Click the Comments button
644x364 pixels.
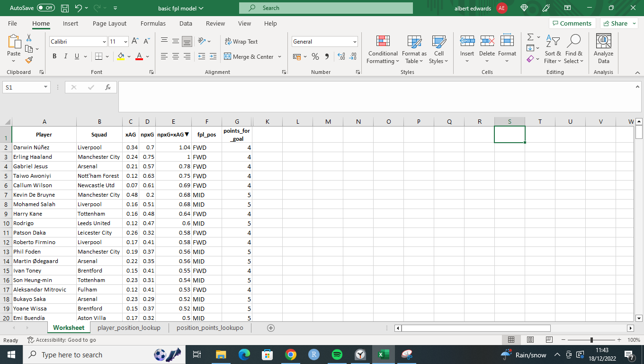[x=572, y=23]
